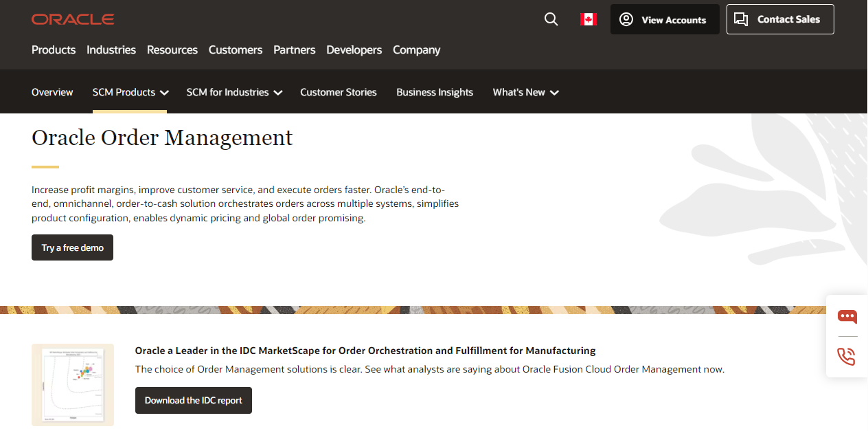Open the Business Insights tab
Viewport: 868px width, 431px height.
[x=435, y=92]
